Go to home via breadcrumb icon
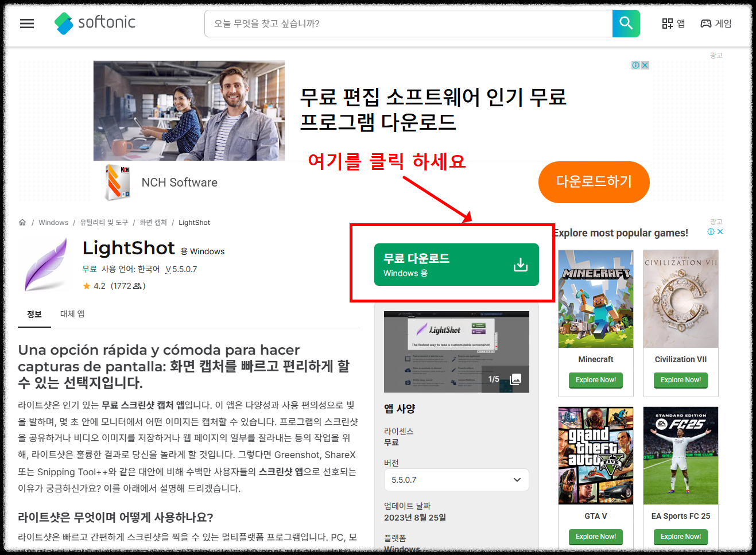The width and height of the screenshot is (756, 555). [22, 222]
